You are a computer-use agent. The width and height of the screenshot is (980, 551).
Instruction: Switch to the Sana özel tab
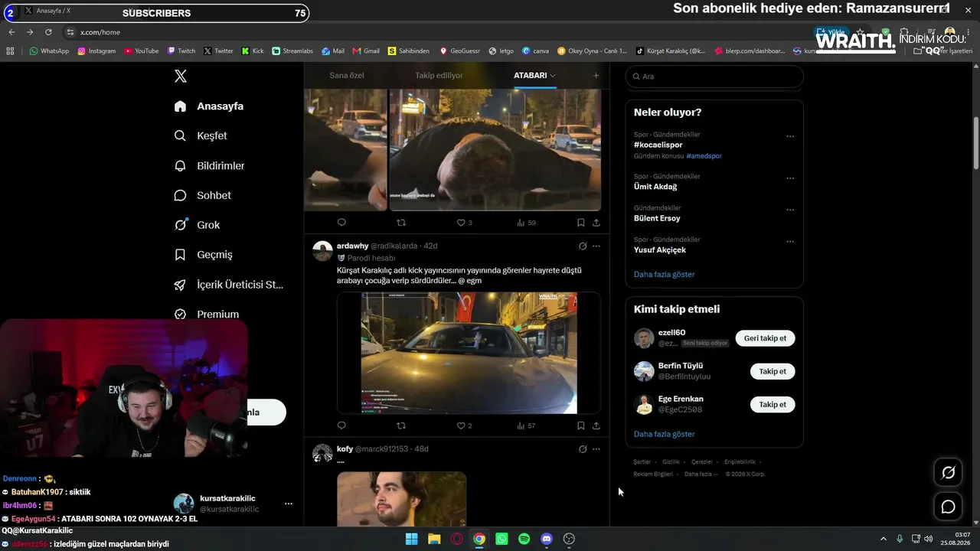point(347,76)
